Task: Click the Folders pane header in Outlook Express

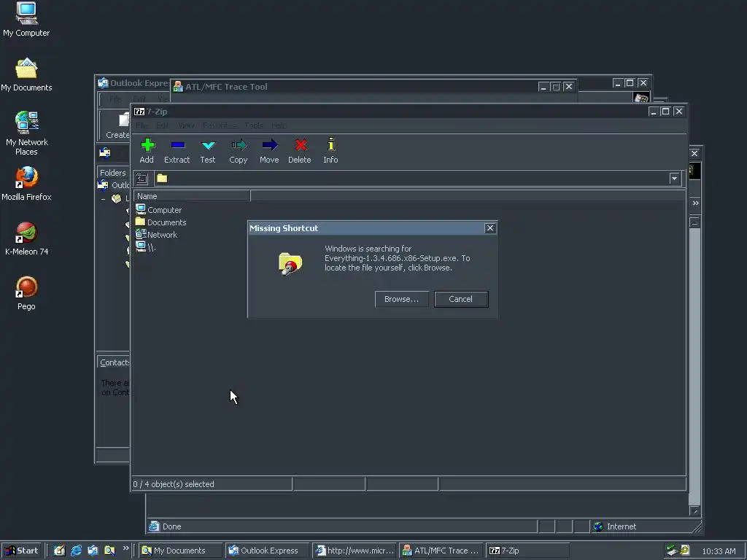Action: [113, 173]
